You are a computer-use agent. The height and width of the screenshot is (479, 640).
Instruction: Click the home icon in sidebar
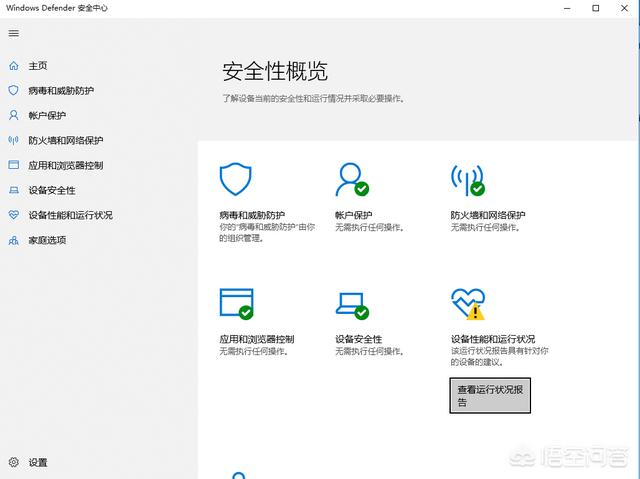click(13, 66)
